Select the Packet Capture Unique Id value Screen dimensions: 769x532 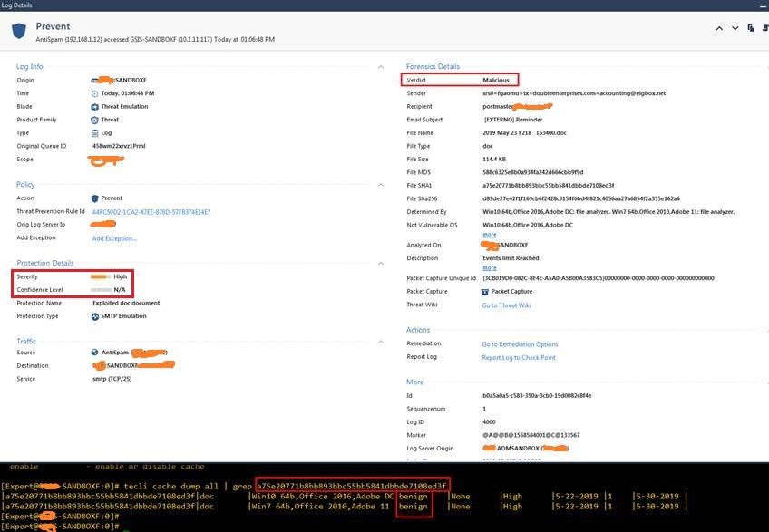599,278
